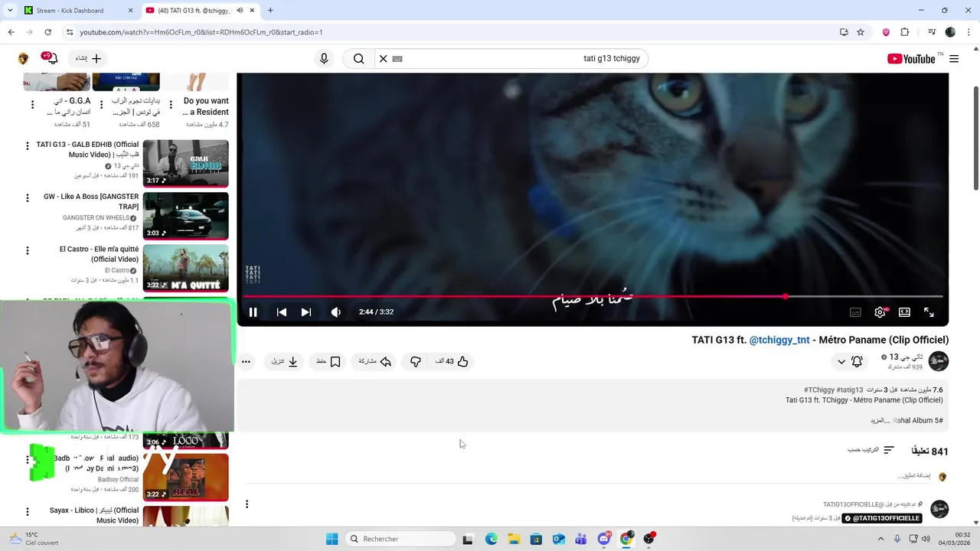This screenshot has width=980, height=551.
Task: Open Create (إنشاء) button
Action: click(x=89, y=58)
